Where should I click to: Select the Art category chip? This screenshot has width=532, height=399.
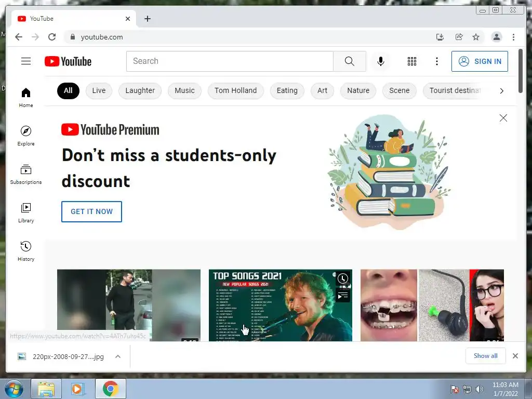click(322, 90)
